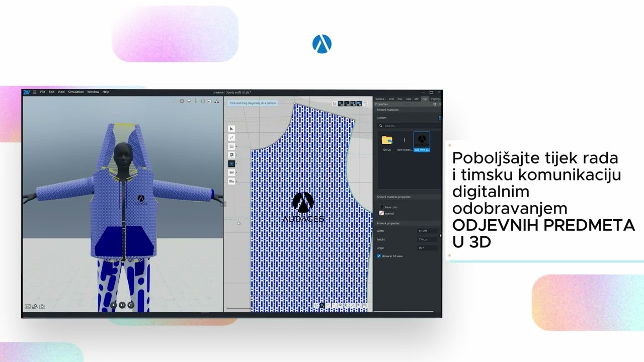
Task: Click the camera icon at 3D view bottom-left
Action: (42, 306)
